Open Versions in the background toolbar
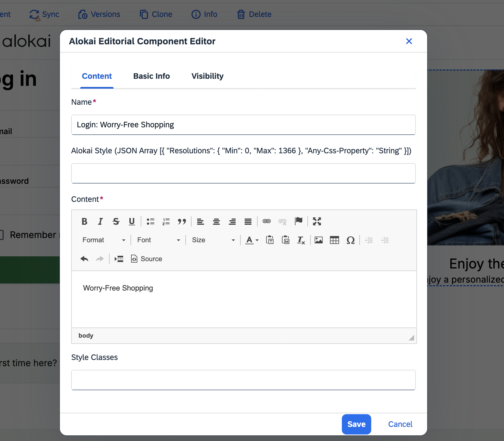 (99, 14)
